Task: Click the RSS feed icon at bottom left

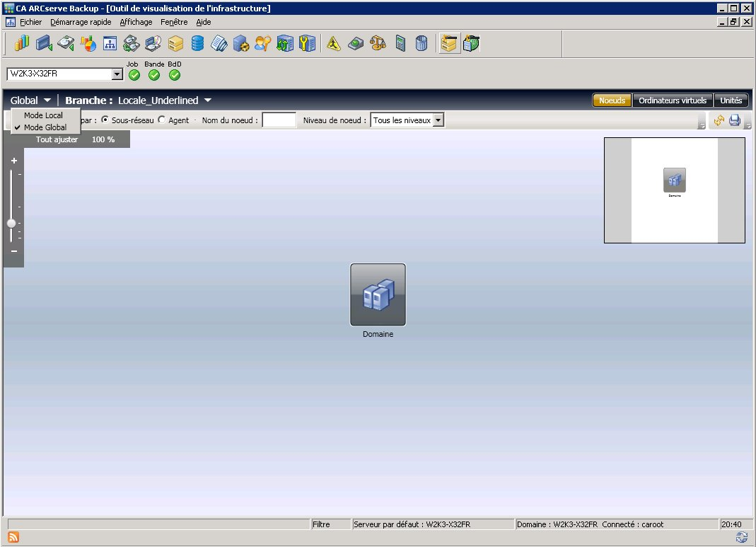Action: [x=13, y=538]
